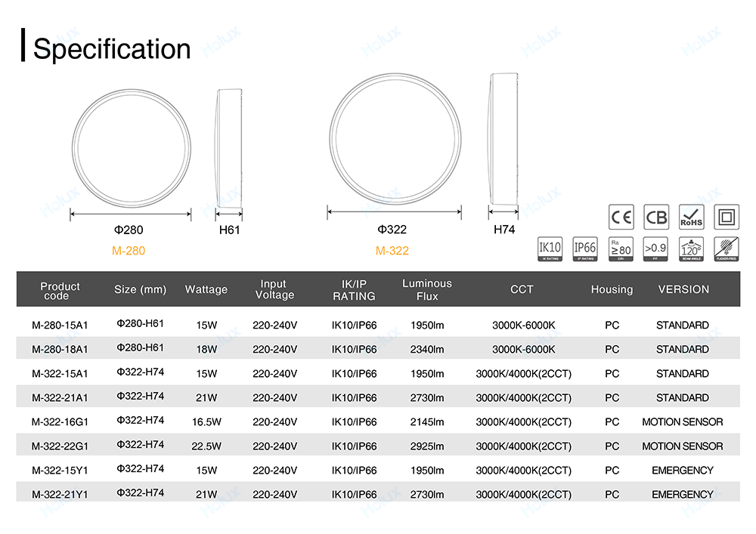Select product code M-322-15A1
The height and width of the screenshot is (534, 756).
click(x=60, y=374)
